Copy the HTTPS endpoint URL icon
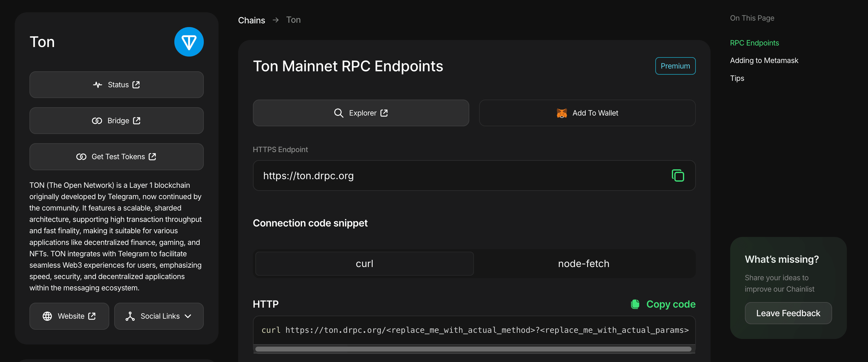Viewport: 868px width, 362px height. pyautogui.click(x=678, y=175)
